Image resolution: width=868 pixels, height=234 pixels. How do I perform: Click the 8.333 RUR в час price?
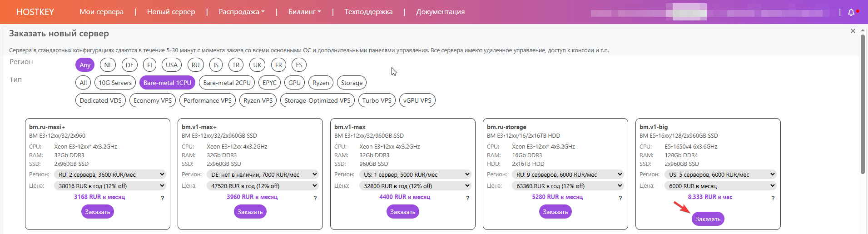coord(710,197)
